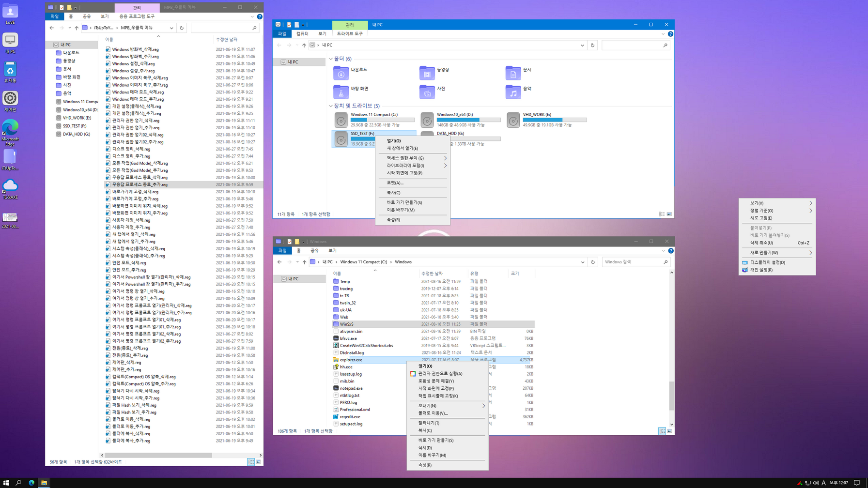Open the 2021-08 screenshot file on desktop
The image size is (868, 488).
10,220
